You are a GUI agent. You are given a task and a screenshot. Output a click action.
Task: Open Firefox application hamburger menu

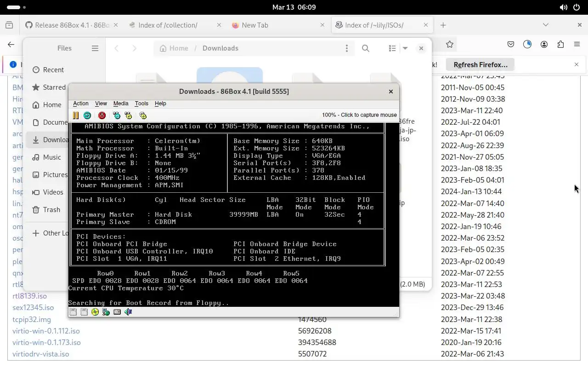click(x=577, y=45)
